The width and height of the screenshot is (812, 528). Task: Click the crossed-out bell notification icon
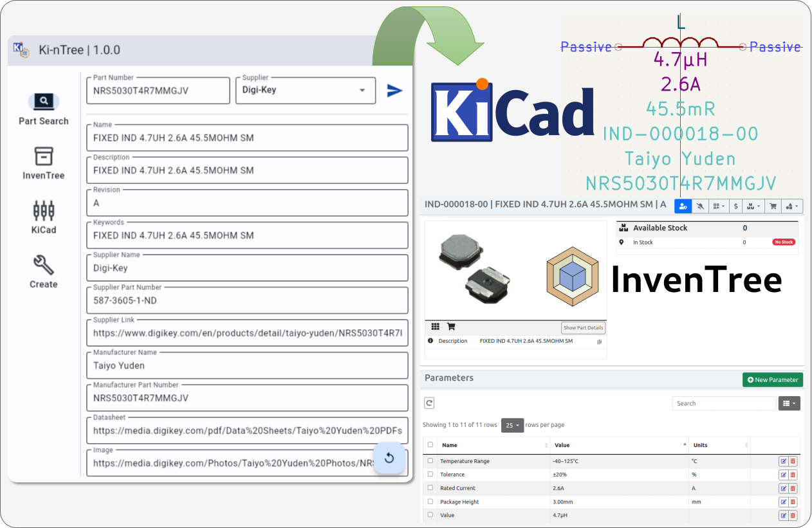pos(700,206)
